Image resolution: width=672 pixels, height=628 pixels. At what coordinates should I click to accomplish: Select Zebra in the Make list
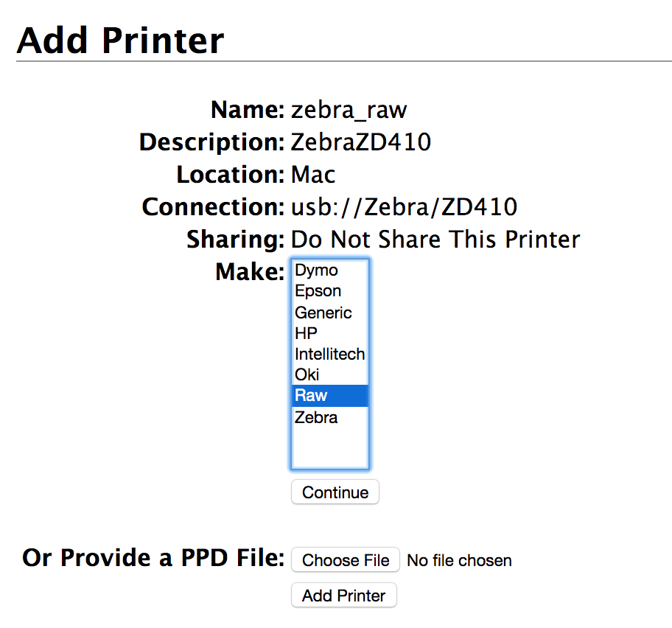(x=315, y=417)
